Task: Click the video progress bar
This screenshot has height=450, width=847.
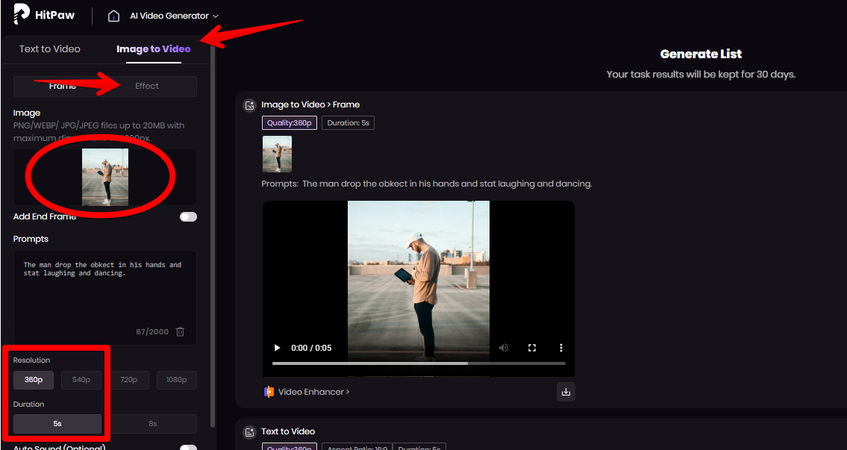Action: (419, 364)
